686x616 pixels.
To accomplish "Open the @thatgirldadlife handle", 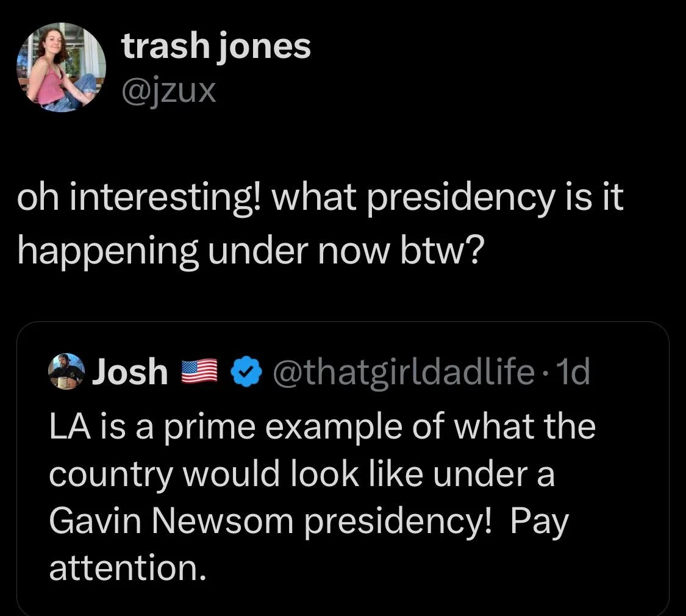I will click(x=404, y=372).
